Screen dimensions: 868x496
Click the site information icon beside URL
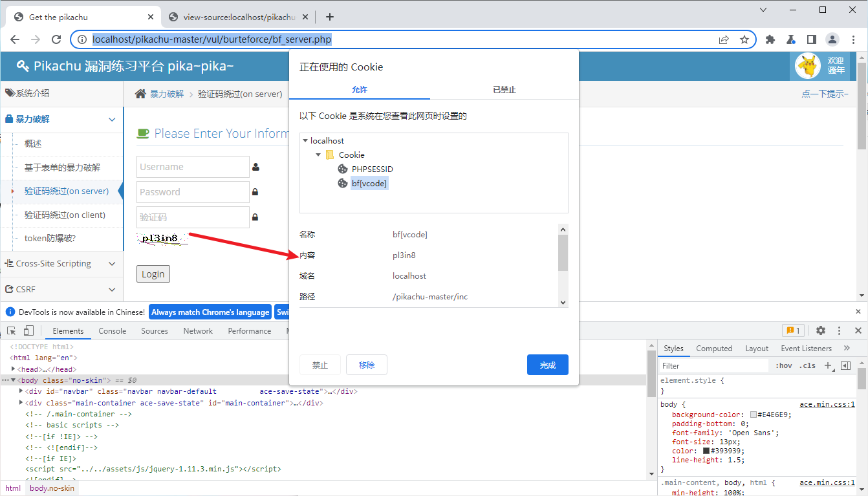[x=82, y=39]
